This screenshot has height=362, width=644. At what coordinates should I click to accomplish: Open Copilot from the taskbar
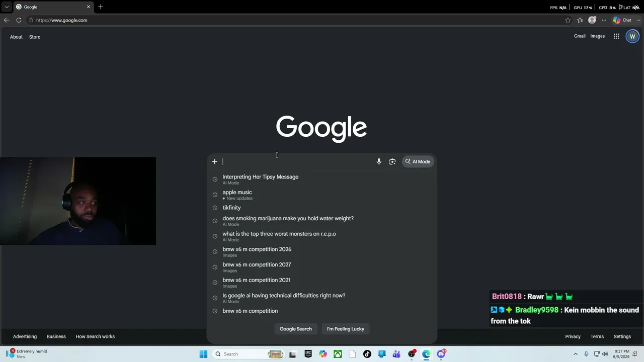point(323,354)
